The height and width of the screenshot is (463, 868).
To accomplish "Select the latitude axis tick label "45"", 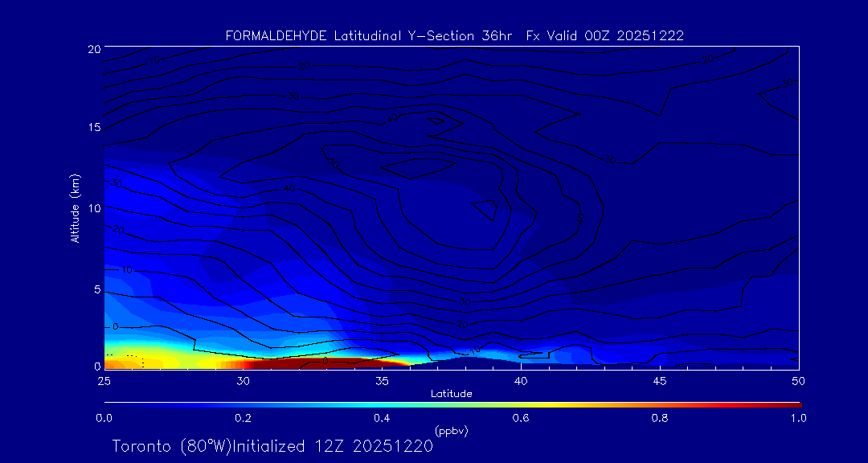I will (x=659, y=381).
